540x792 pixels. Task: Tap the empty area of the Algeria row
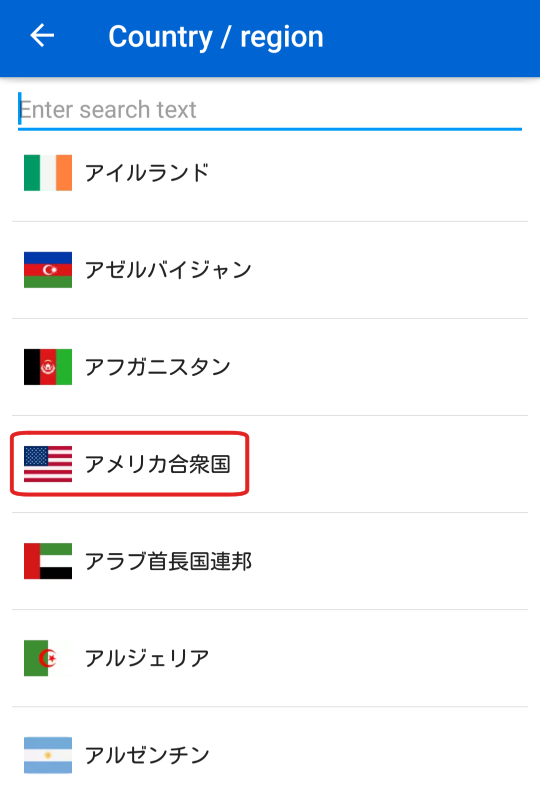(369, 658)
